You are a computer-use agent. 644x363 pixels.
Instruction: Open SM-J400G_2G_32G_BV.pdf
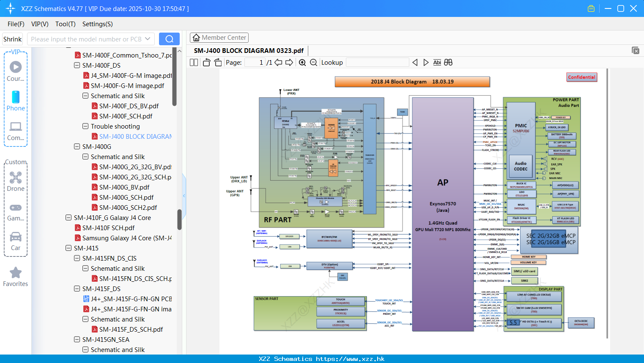(x=132, y=167)
